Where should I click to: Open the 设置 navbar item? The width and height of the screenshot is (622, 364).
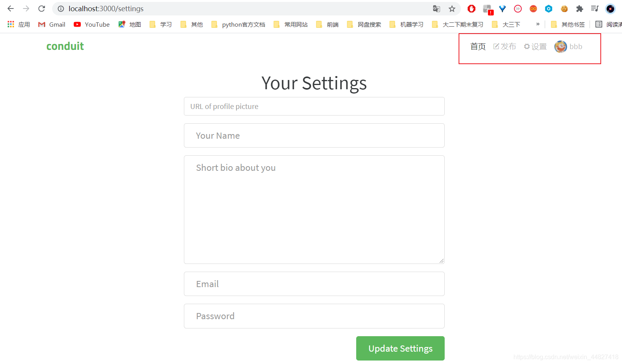click(x=535, y=46)
